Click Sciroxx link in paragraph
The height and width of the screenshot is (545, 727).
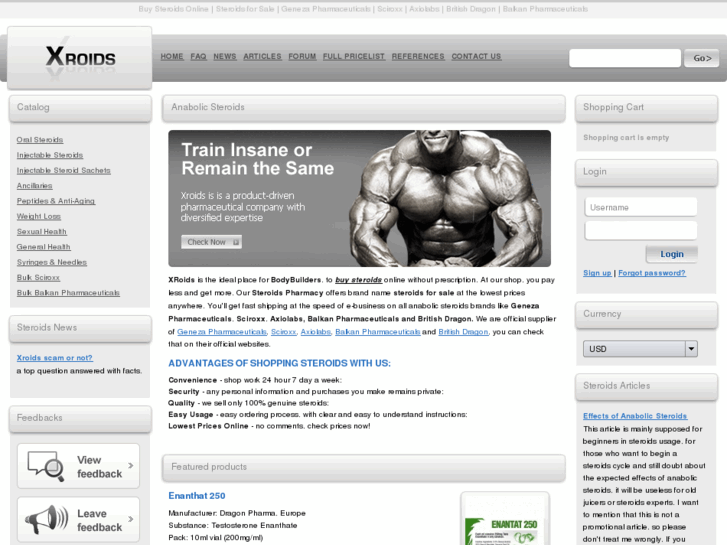(283, 332)
